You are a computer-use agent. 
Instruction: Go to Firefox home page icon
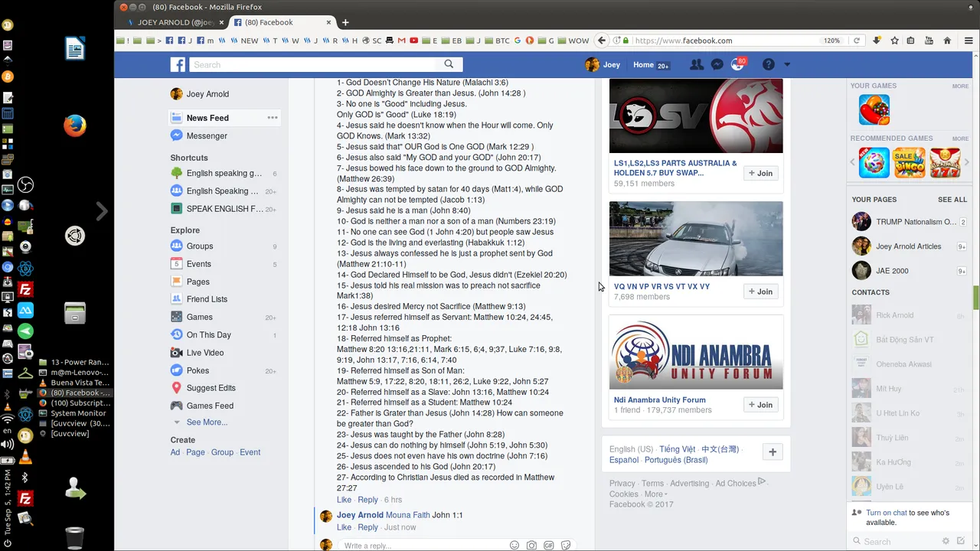coord(947,41)
